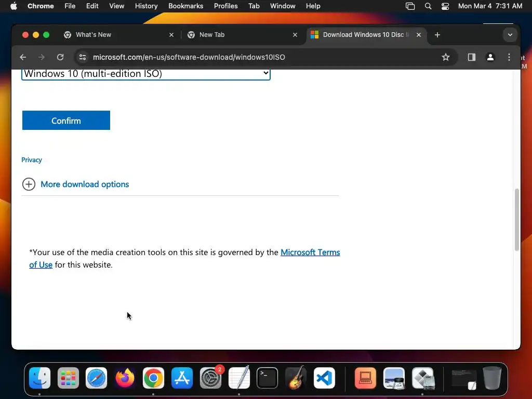Click the forward navigation arrow

click(x=42, y=57)
